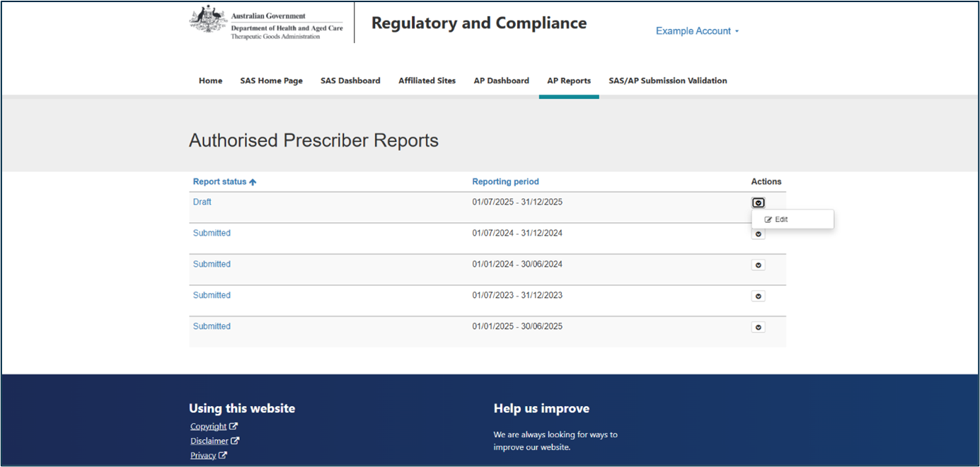Collapse the Draft report actions dropdown
This screenshot has height=467, width=980.
click(758, 202)
